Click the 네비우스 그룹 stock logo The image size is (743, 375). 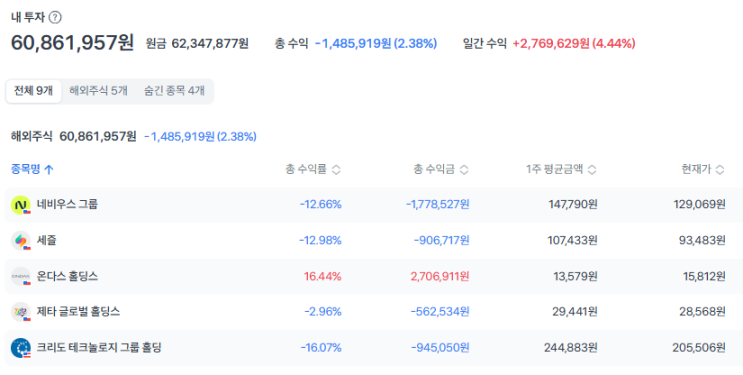pos(20,205)
